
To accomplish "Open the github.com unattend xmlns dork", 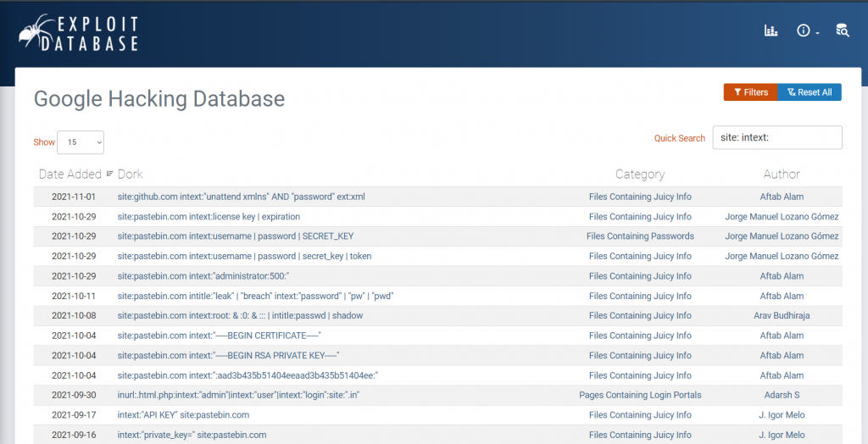I will pos(241,197).
